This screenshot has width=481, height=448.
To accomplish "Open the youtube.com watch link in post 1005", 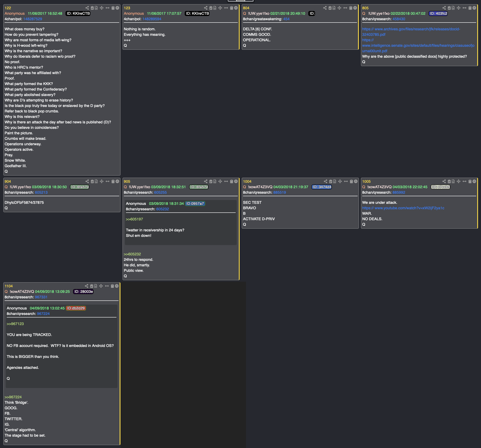I will coord(403,208).
